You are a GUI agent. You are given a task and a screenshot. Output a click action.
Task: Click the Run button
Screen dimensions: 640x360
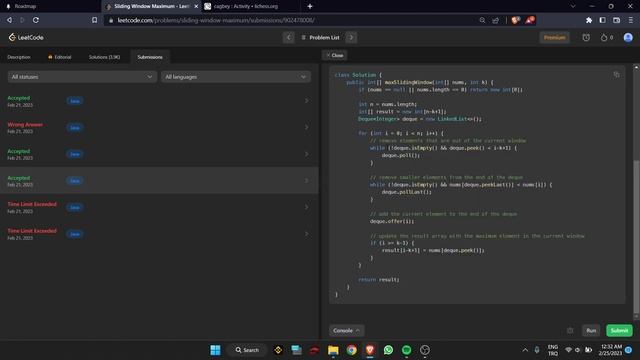click(x=591, y=331)
